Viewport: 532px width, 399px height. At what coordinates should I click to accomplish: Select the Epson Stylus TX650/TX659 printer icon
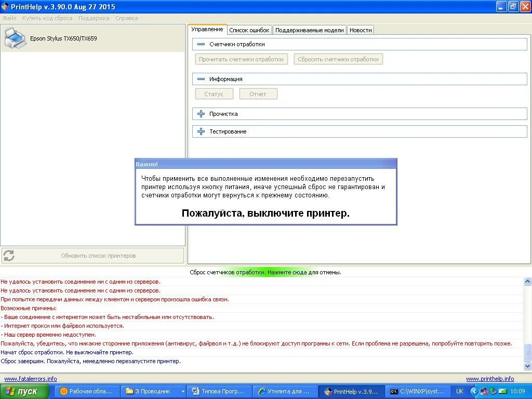pos(15,38)
